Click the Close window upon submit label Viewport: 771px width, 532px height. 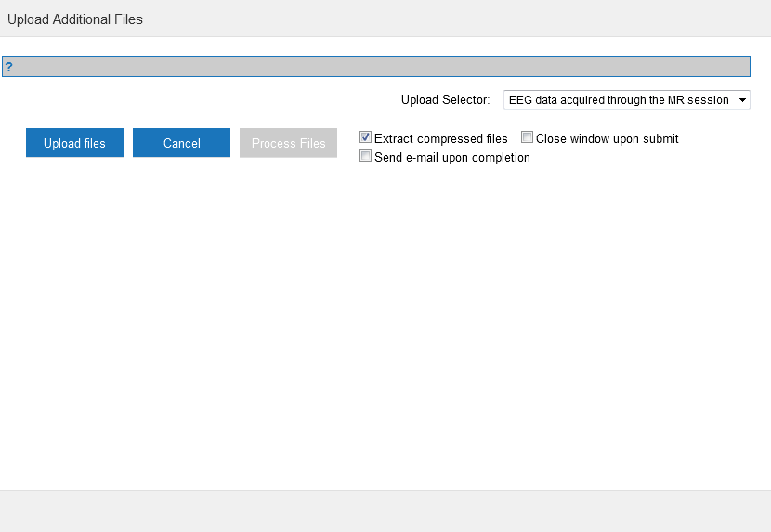[607, 138]
